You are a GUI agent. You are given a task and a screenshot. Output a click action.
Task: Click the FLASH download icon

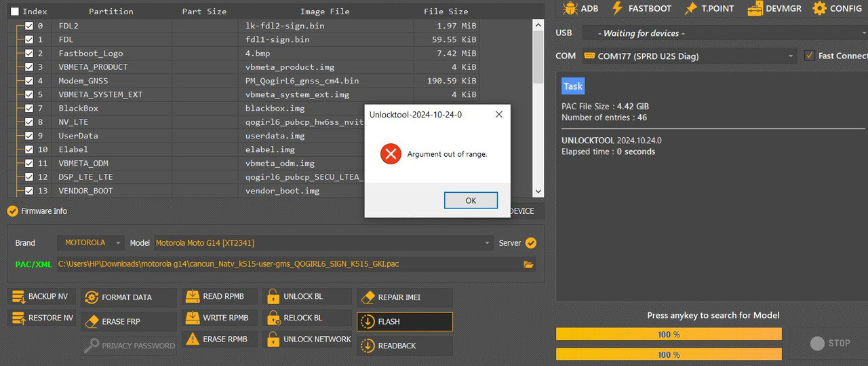pos(367,321)
